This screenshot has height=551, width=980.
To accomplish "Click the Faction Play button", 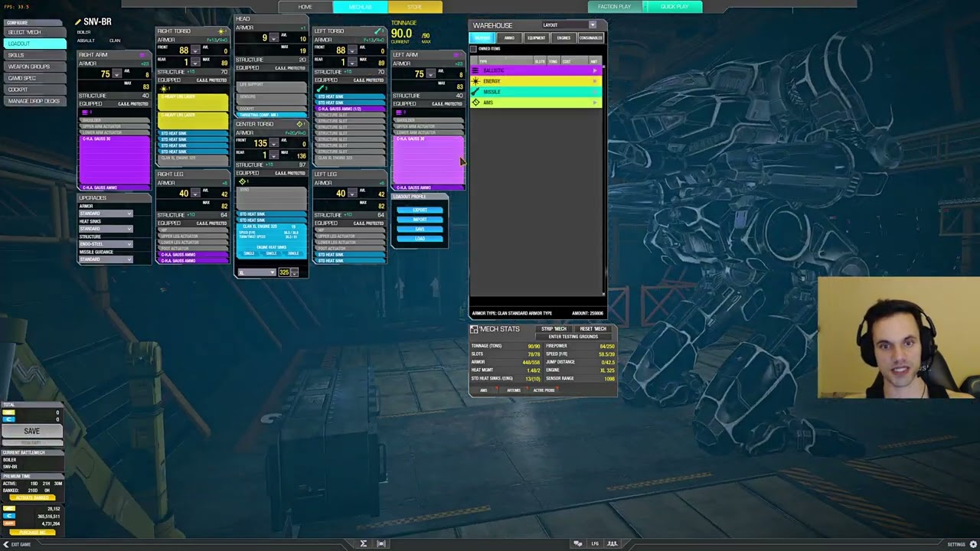I will click(614, 7).
